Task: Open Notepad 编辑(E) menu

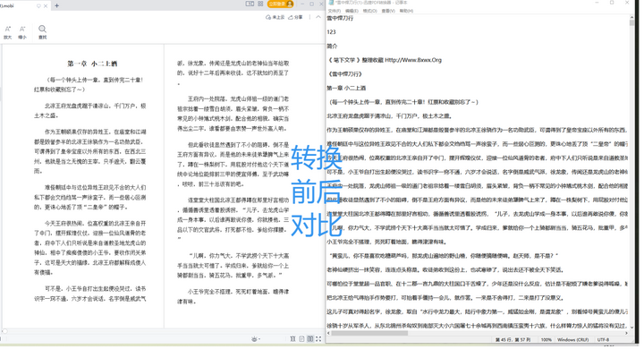Action: coord(352,11)
